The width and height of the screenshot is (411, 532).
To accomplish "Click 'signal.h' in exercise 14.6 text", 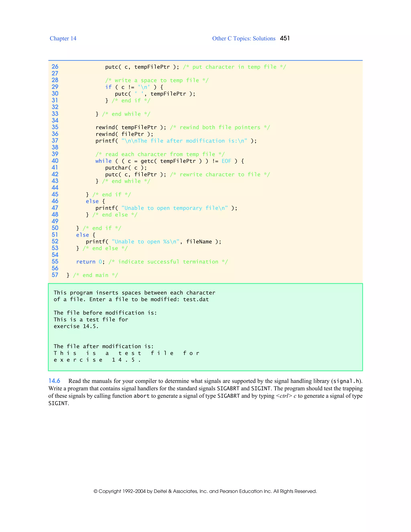I will coord(346,381).
